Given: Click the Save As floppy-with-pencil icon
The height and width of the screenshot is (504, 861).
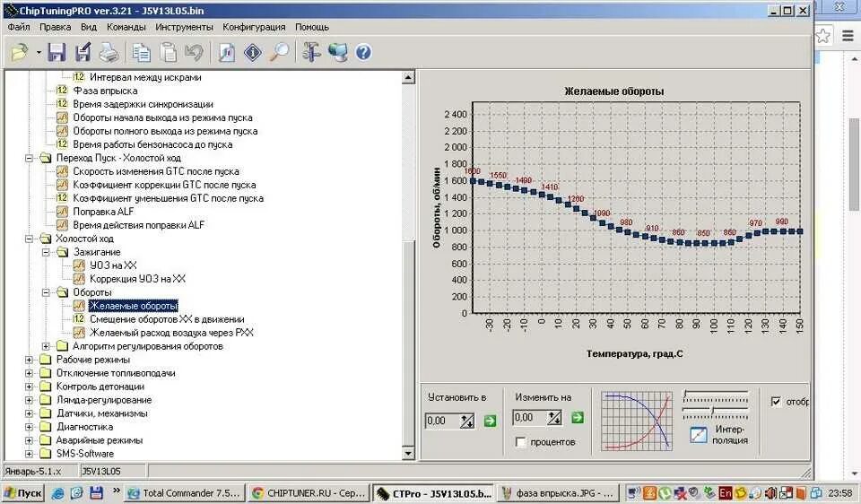Looking at the screenshot, I should (83, 52).
